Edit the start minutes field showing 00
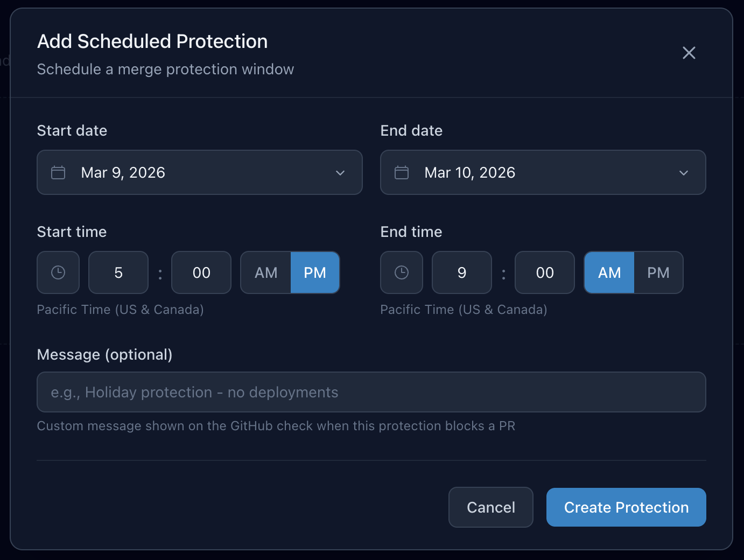Screen dimensions: 744x560 [201, 272]
